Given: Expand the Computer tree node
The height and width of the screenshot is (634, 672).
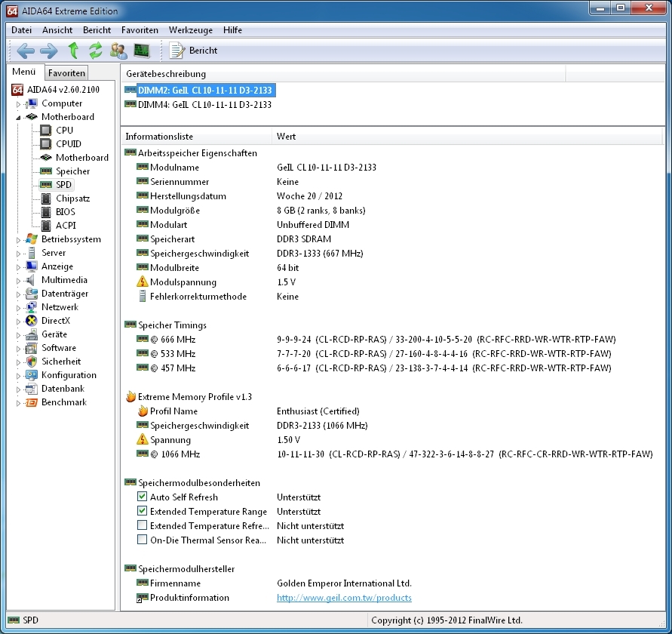Looking at the screenshot, I should [19, 104].
